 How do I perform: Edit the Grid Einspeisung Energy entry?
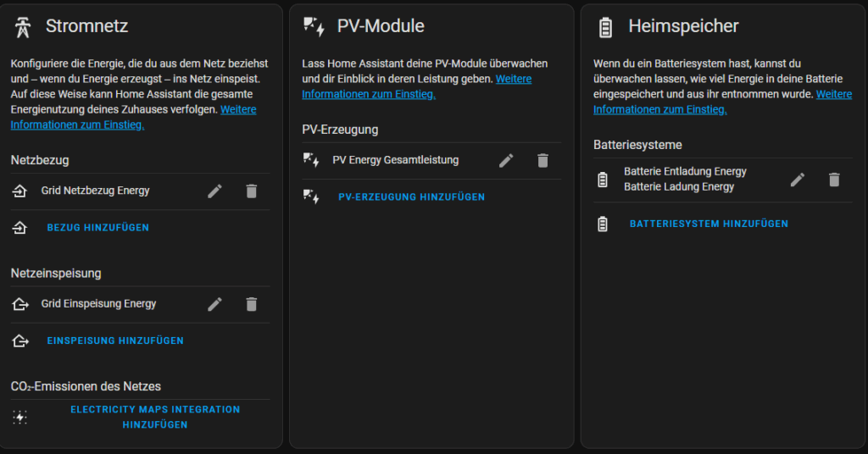point(214,304)
